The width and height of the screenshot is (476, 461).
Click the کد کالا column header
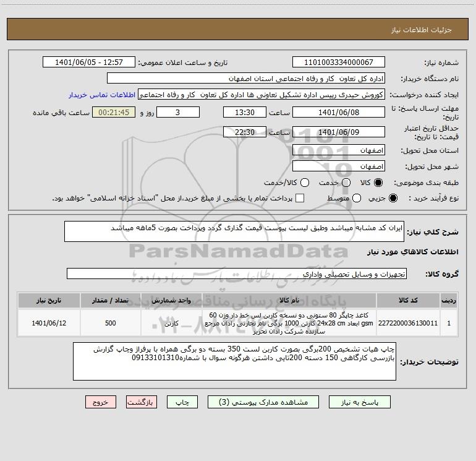(x=408, y=300)
